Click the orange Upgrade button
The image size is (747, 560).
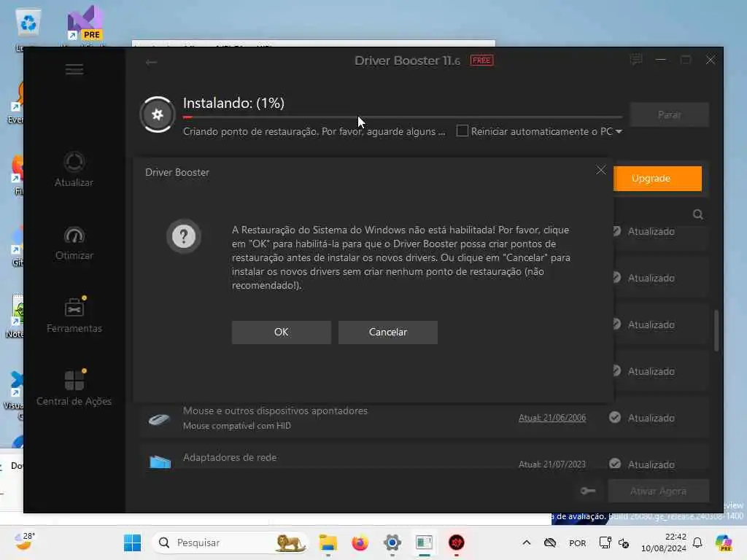tap(657, 179)
